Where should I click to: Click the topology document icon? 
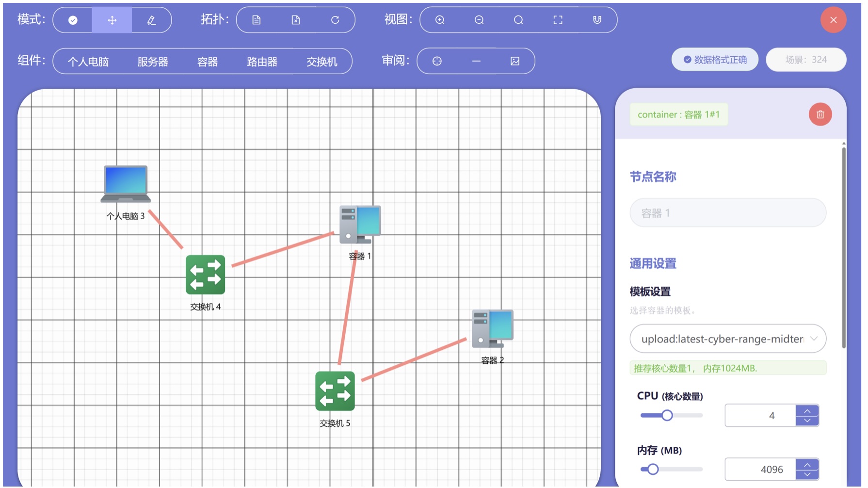[x=257, y=20]
